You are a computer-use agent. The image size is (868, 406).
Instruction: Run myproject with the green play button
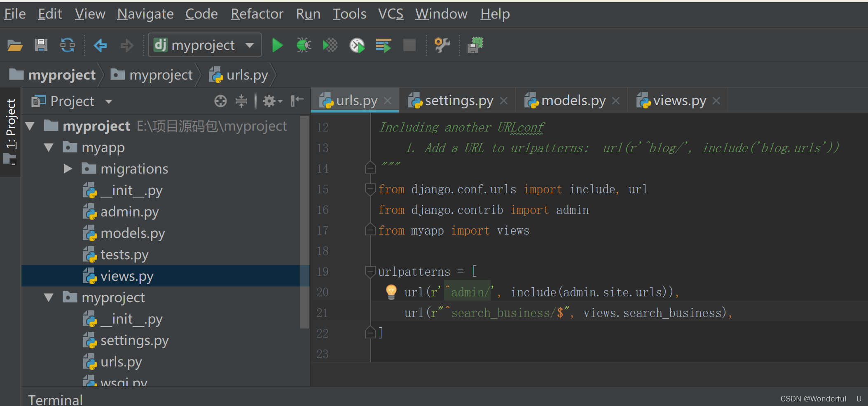tap(277, 45)
